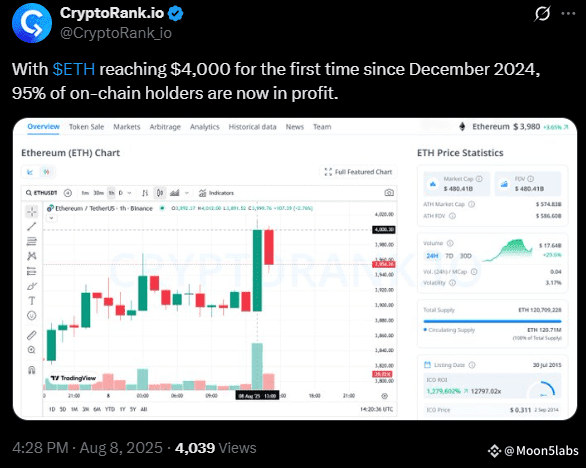Viewport: 586px width, 468px height.
Task: Open the Historical data tab
Action: [252, 127]
